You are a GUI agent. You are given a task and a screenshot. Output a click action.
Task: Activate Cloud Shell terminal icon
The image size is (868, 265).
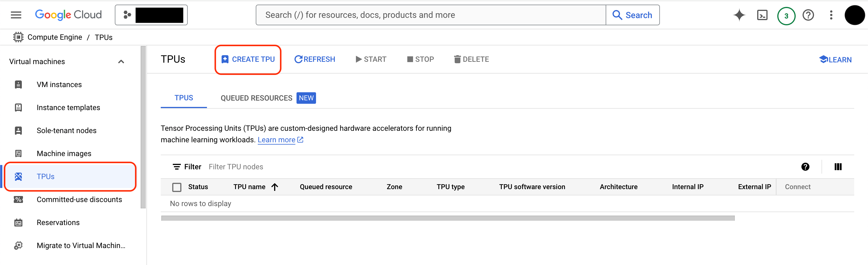click(763, 15)
